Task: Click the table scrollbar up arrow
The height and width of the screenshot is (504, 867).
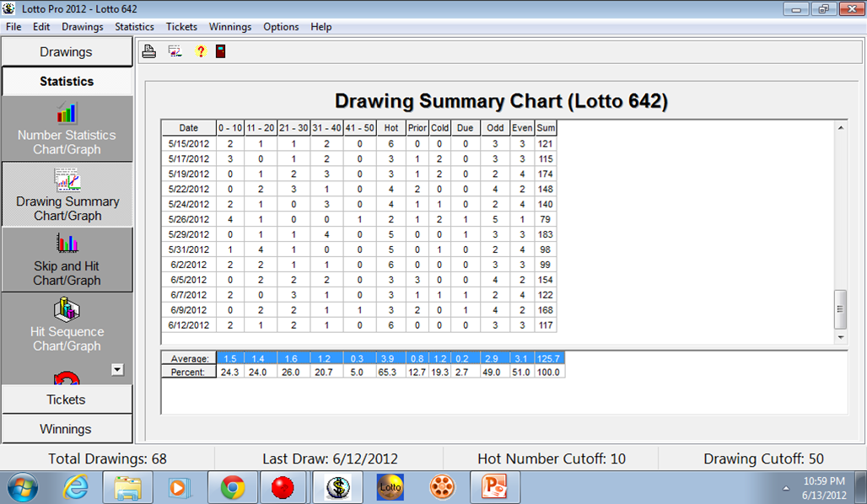Action: (841, 127)
